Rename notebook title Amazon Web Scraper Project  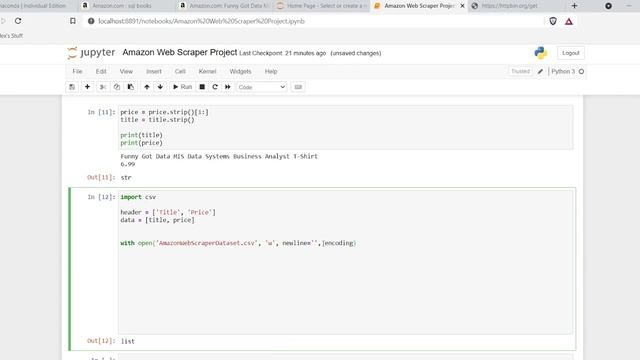180,52
